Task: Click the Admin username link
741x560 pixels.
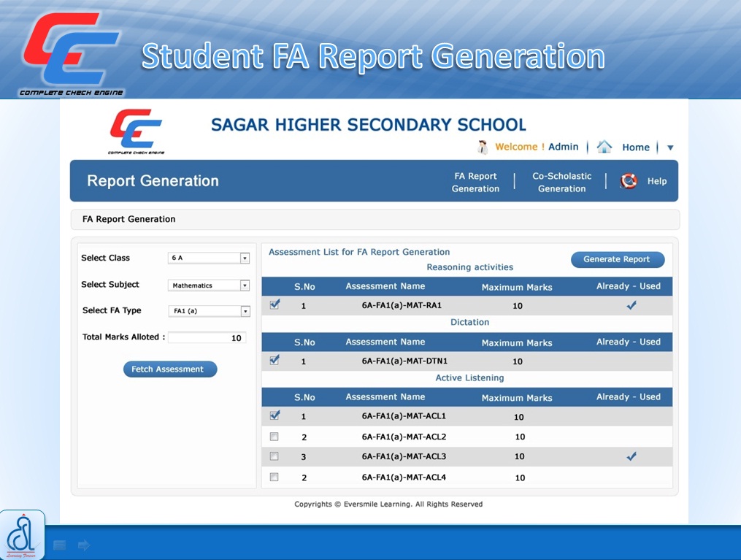Action: click(564, 147)
